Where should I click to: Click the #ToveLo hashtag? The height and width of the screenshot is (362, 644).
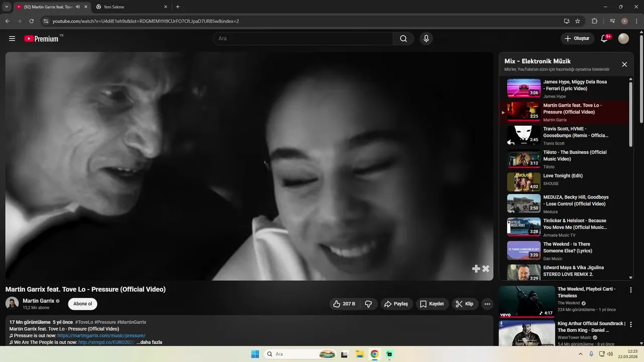coord(84,322)
